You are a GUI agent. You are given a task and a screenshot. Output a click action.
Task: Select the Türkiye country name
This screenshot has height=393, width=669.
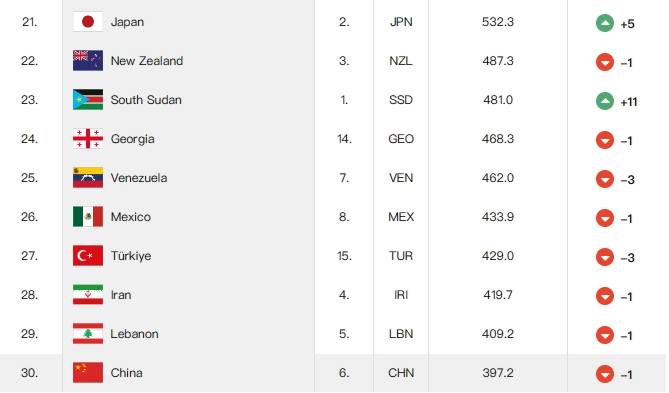click(131, 256)
